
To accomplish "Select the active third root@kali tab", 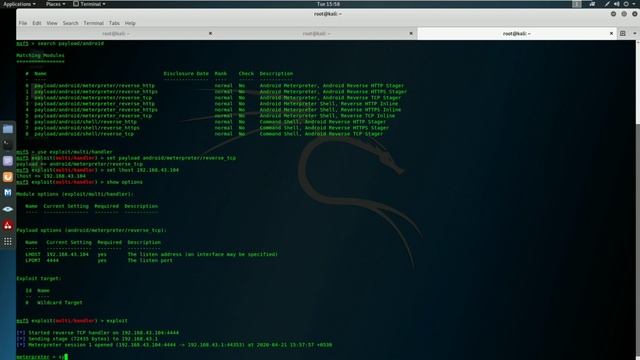I will (517, 33).
